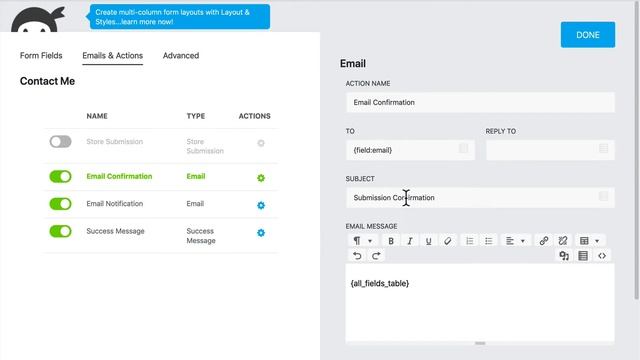Open settings gear for Success Message
640x360 pixels.
click(261, 233)
